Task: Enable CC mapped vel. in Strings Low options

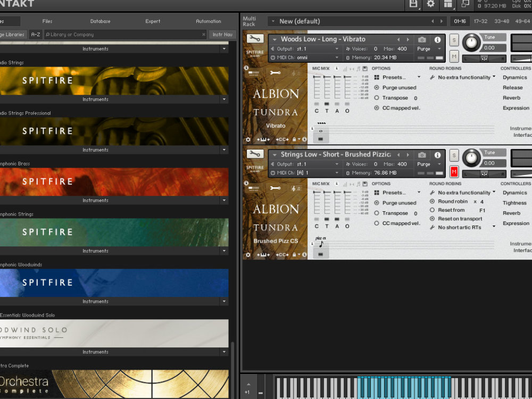Action: pos(377,223)
